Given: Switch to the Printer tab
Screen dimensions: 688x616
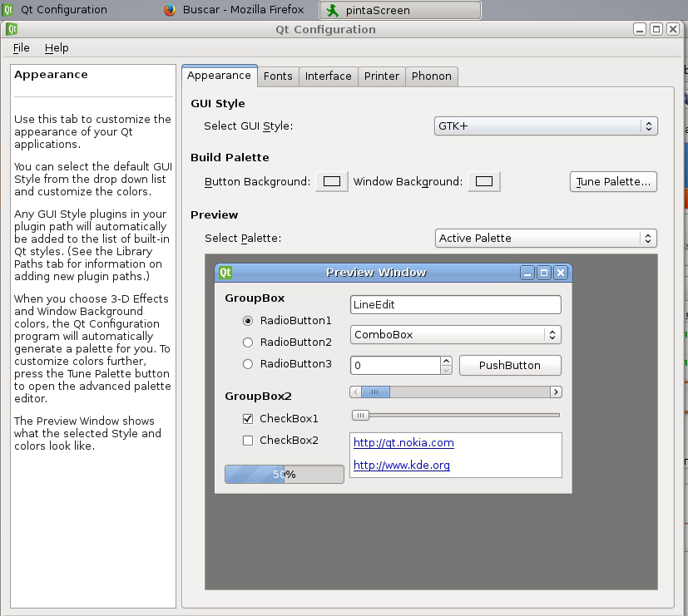Looking at the screenshot, I should pos(381,76).
